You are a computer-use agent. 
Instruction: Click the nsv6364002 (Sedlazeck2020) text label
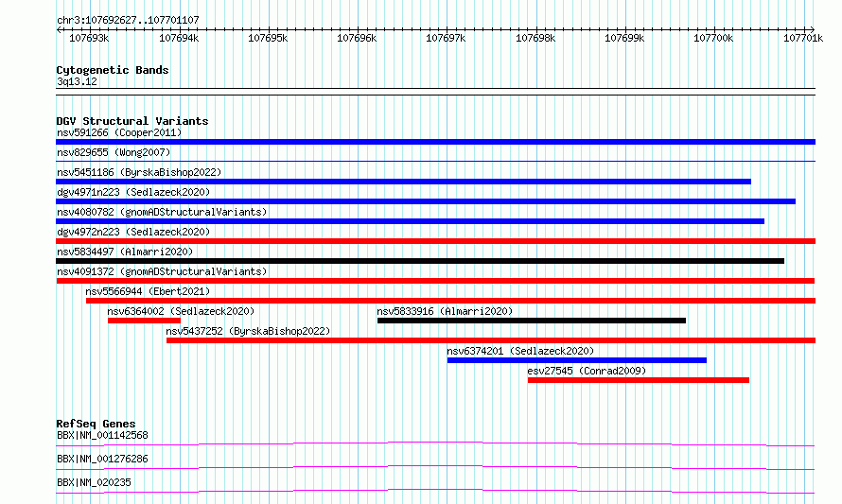[181, 311]
